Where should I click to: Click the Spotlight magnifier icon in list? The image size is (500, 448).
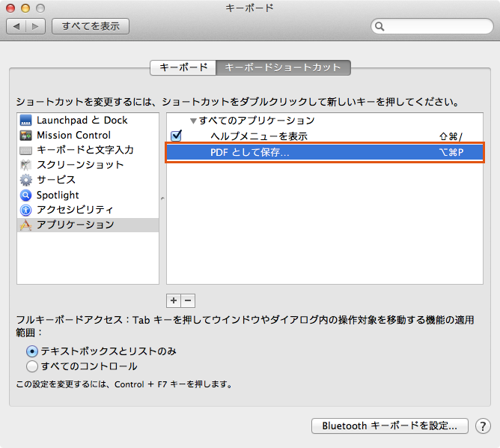[x=26, y=195]
